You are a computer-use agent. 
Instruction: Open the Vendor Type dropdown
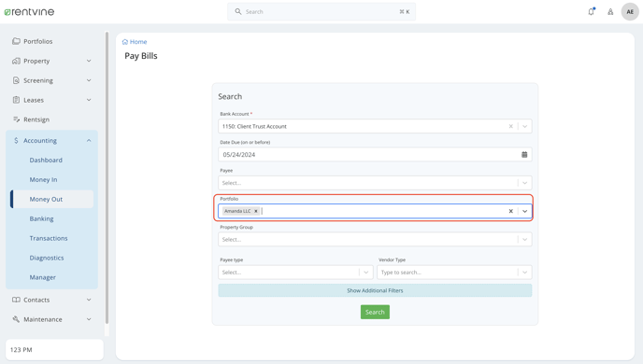pyautogui.click(x=454, y=273)
